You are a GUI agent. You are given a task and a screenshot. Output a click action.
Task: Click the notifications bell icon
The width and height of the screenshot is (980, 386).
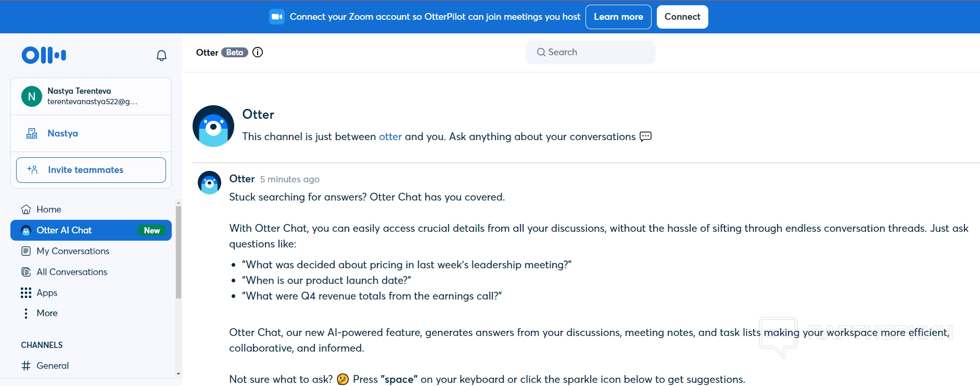pos(161,55)
